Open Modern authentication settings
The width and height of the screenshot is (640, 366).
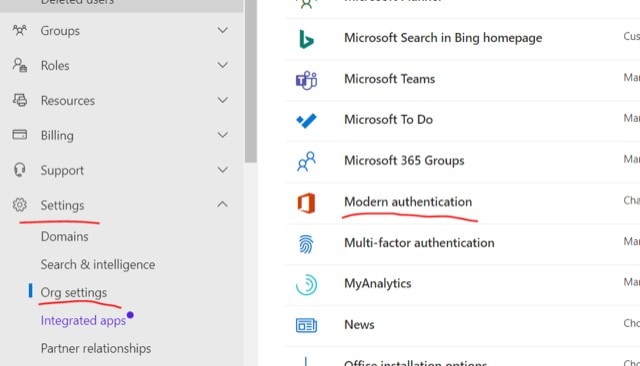pyautogui.click(x=408, y=202)
